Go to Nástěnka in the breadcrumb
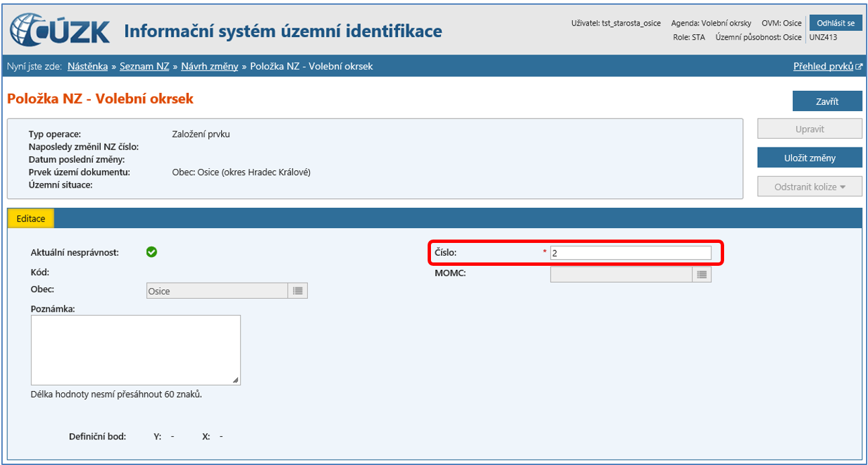 coord(87,66)
